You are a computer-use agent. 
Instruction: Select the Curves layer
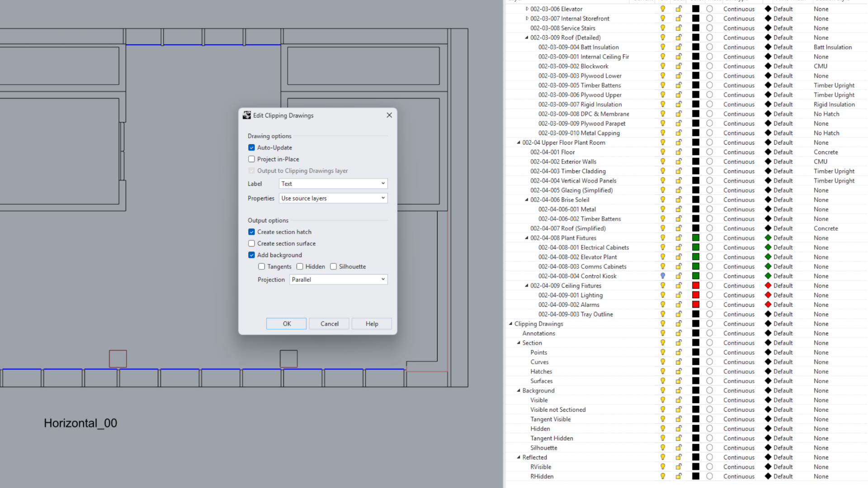(539, 362)
